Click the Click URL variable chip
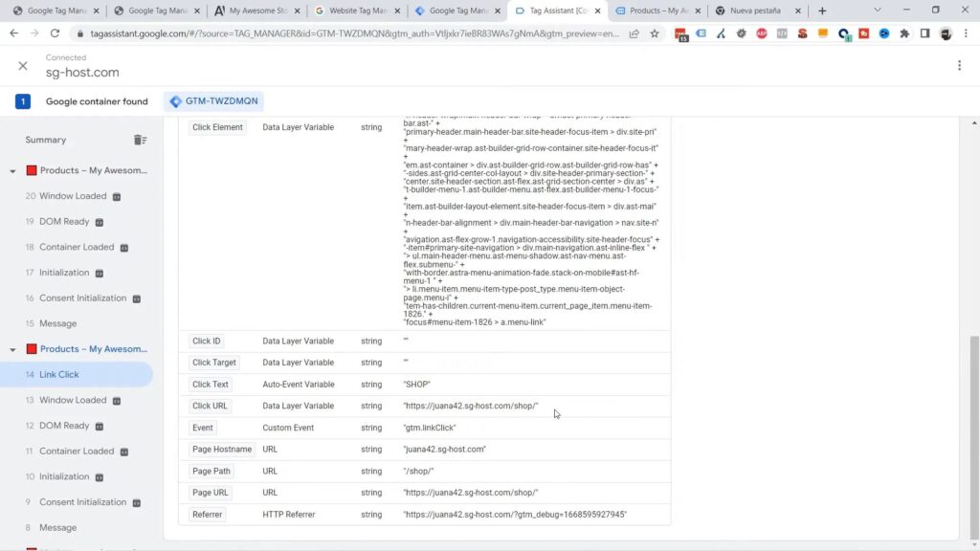 pyautogui.click(x=210, y=406)
